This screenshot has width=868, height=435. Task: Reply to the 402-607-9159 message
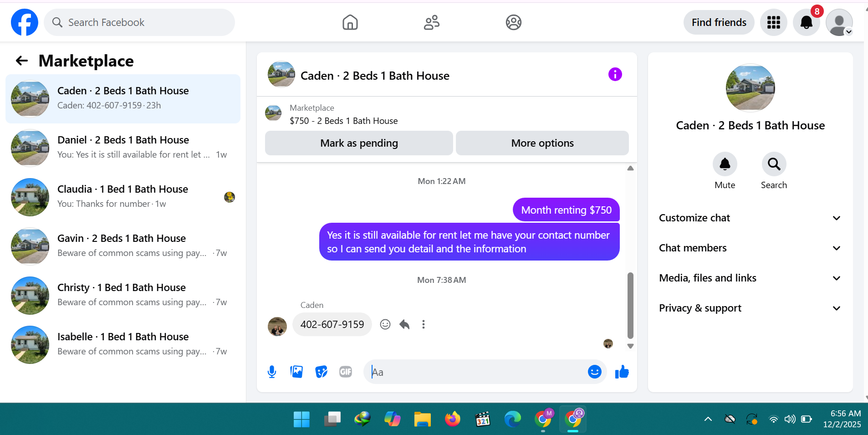(x=404, y=324)
